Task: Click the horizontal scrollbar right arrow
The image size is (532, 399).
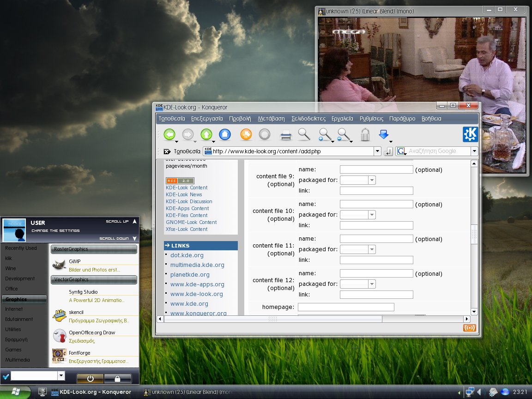Action: pos(466,319)
